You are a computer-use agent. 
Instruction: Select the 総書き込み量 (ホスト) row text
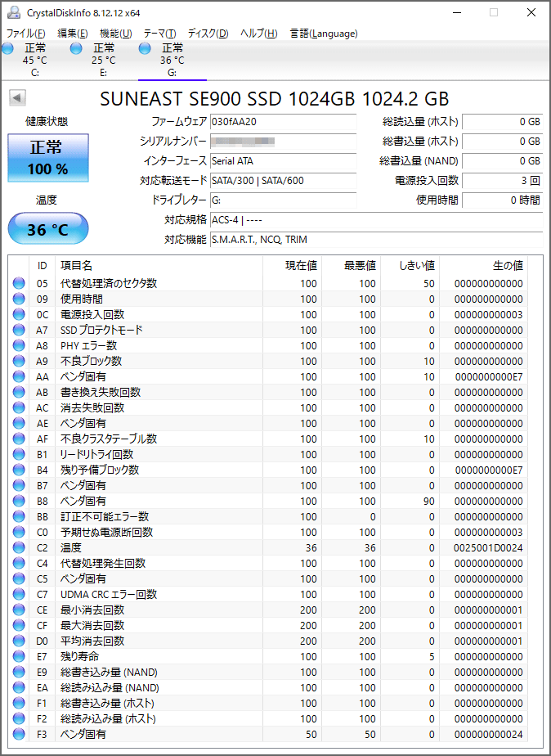(x=107, y=703)
